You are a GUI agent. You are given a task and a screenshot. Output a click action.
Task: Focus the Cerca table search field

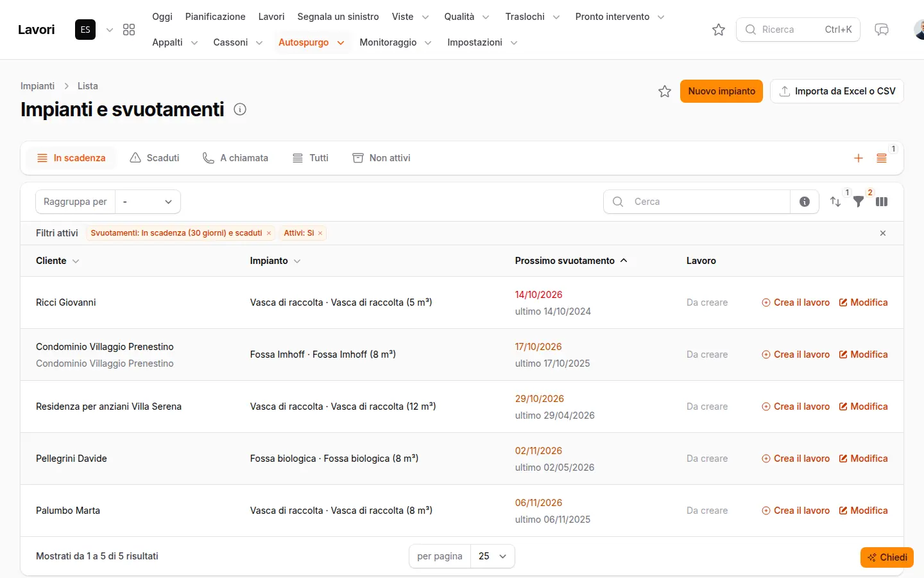coord(697,202)
